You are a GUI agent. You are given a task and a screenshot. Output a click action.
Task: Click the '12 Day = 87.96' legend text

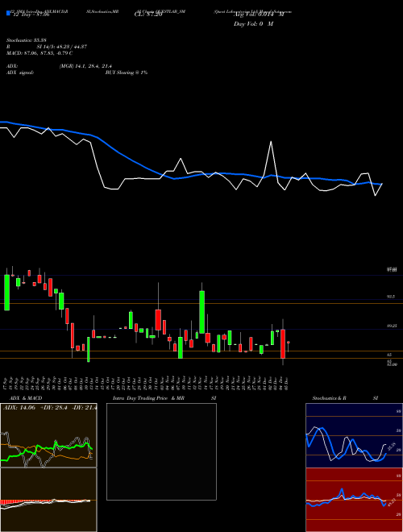click(x=31, y=15)
